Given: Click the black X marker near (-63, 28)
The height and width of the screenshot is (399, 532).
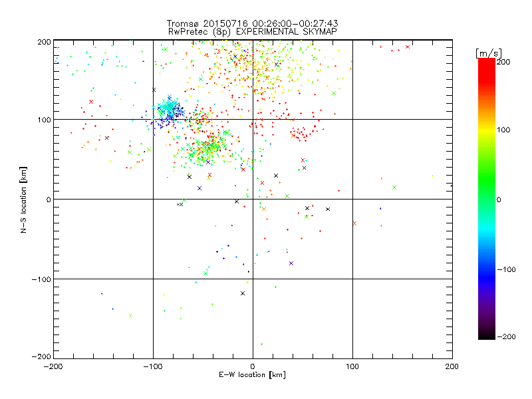Looking at the screenshot, I should (190, 177).
